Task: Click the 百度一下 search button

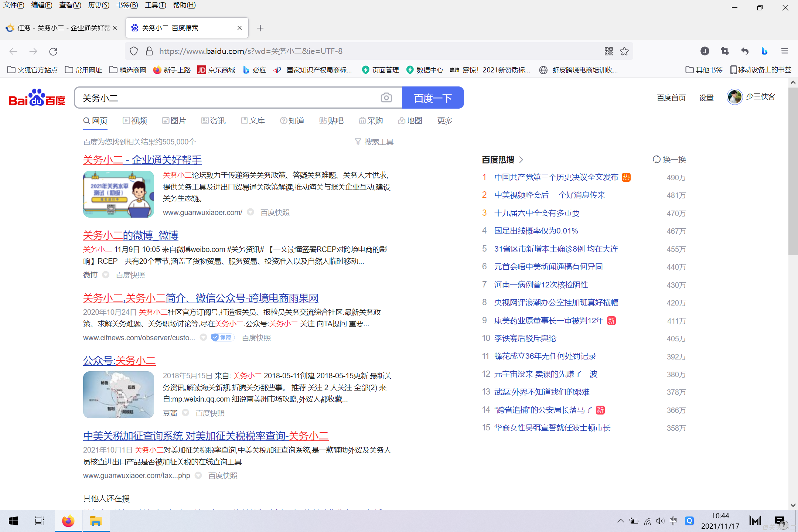Action: 433,98
